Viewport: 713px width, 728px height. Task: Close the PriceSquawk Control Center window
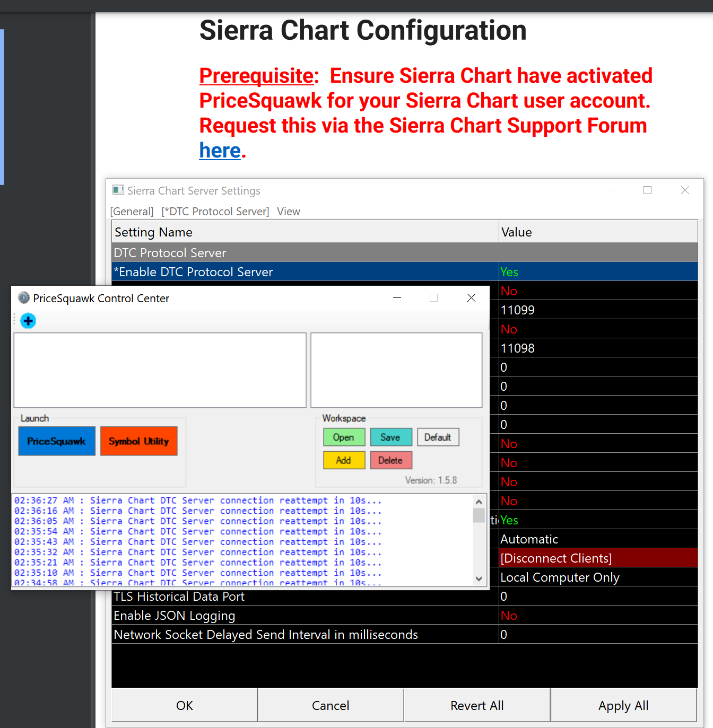pyautogui.click(x=471, y=298)
